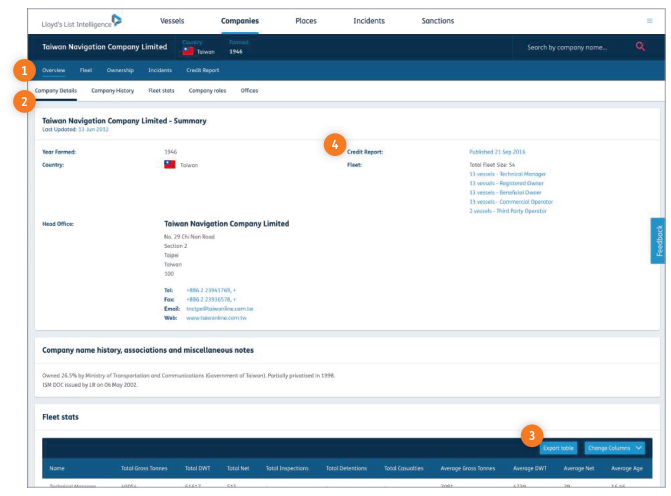Sort by the Name column header
The image size is (671, 496).
coord(57,469)
